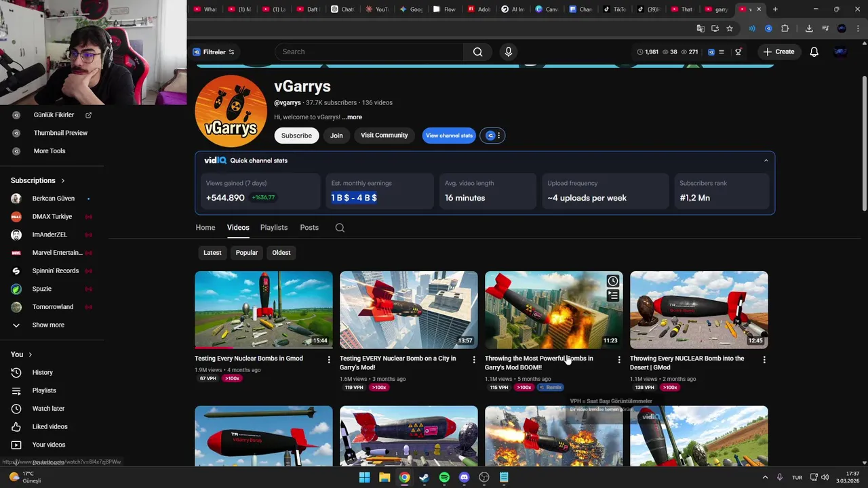This screenshot has height=488, width=868.
Task: Click Visit Community button
Action: click(384, 136)
